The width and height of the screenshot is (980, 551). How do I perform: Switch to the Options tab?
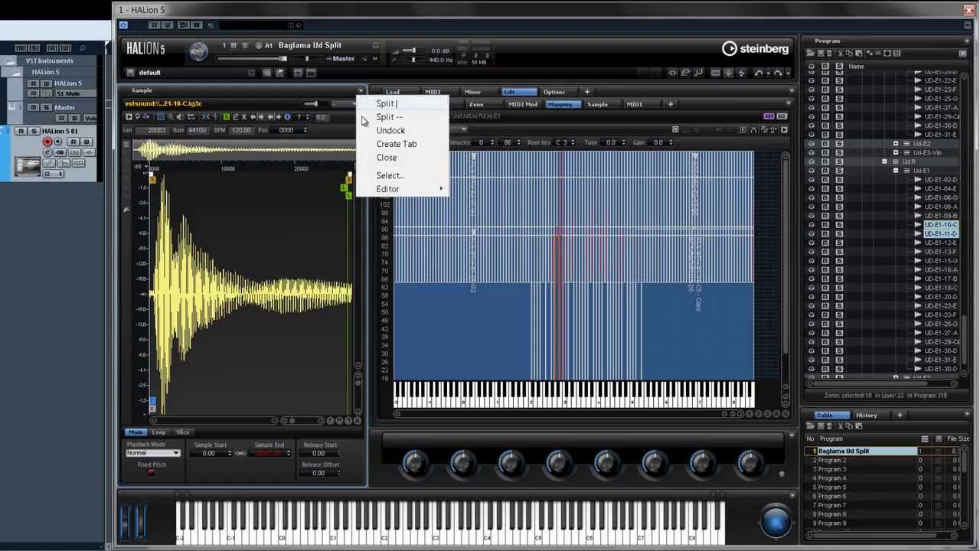(554, 92)
